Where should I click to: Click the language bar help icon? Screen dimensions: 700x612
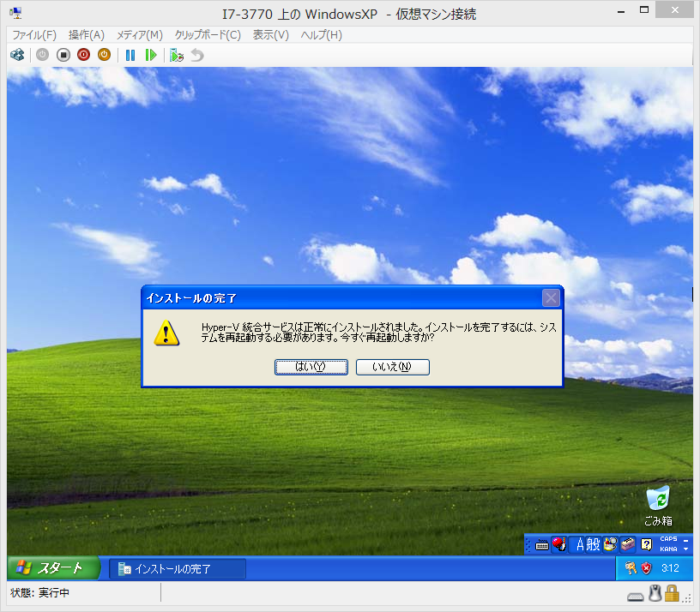[646, 544]
